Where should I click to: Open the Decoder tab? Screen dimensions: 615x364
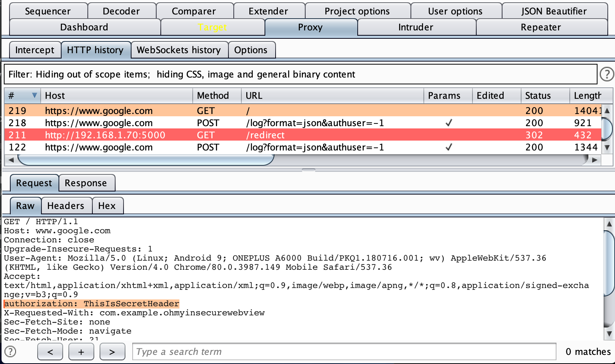(122, 11)
